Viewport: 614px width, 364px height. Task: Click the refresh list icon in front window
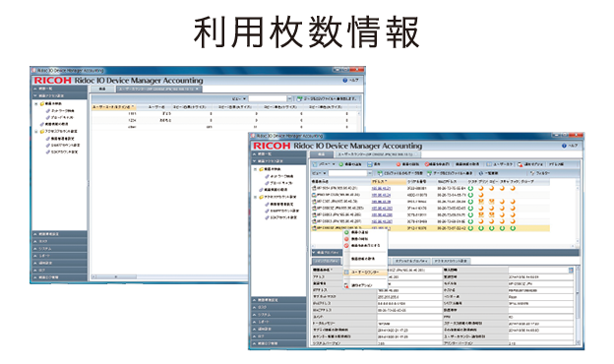(x=481, y=173)
